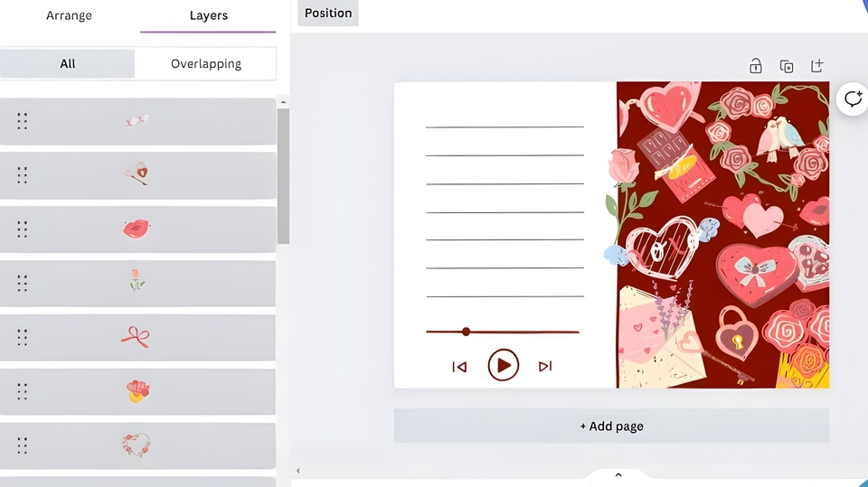Click drag handle of rose stem layer

click(x=22, y=284)
